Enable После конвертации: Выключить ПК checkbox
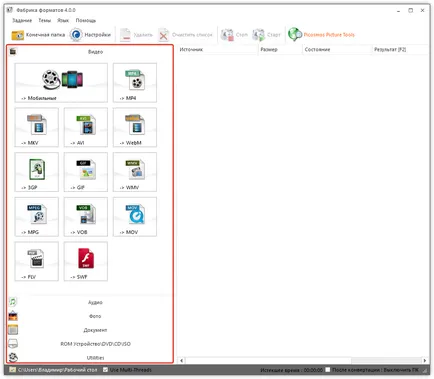This screenshot has width=434, height=379. (x=328, y=370)
